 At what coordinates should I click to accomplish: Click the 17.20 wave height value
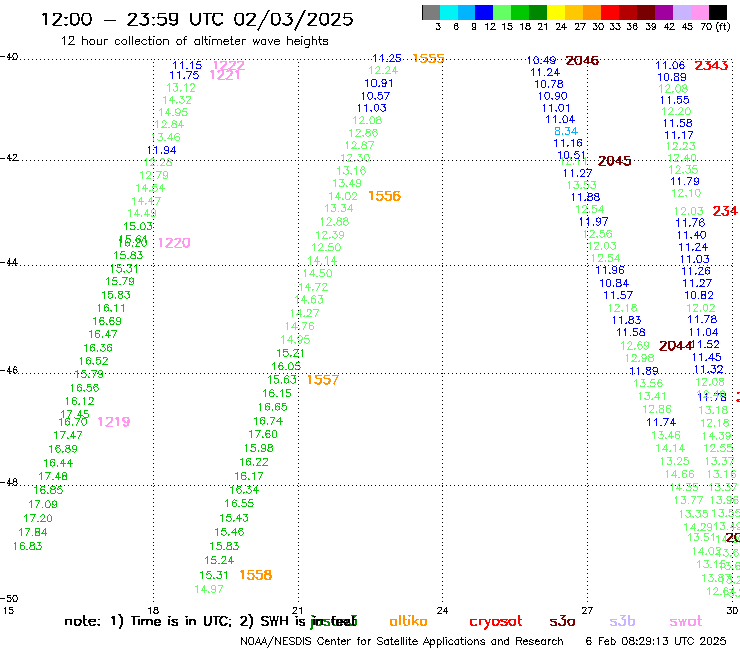pos(38,518)
